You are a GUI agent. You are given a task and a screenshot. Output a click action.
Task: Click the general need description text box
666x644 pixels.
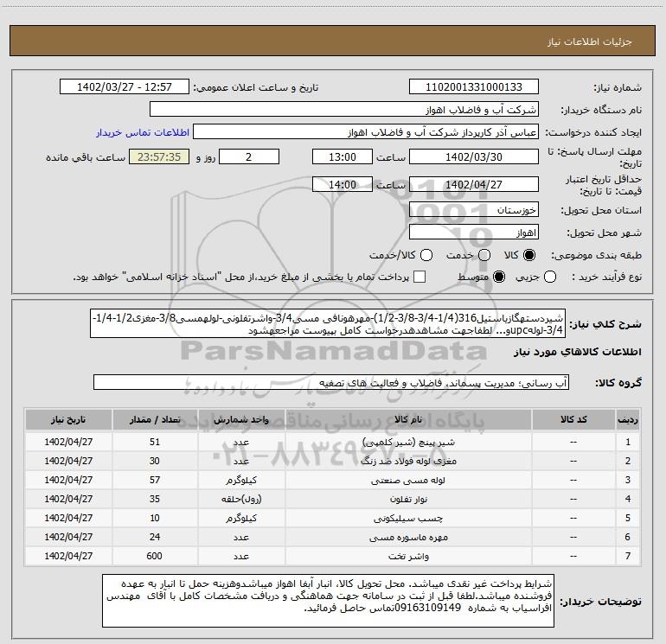click(x=328, y=323)
